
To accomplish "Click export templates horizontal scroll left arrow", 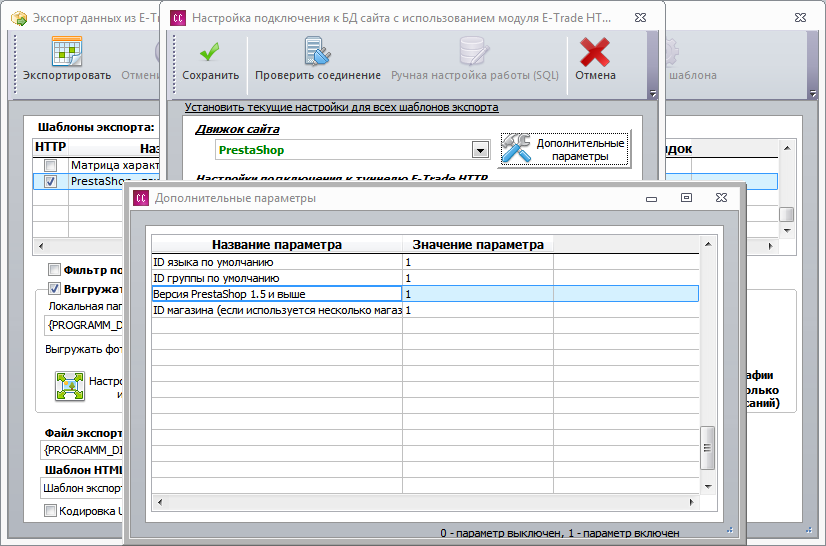I will 41,246.
